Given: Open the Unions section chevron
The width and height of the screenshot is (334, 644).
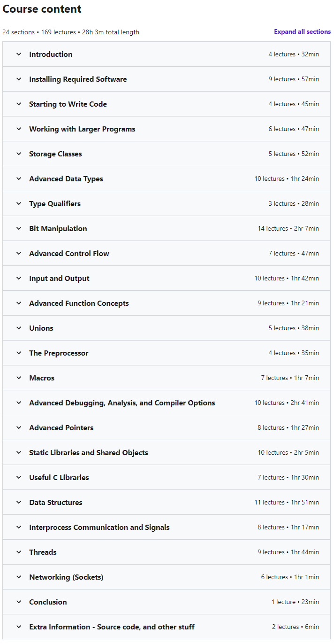Looking at the screenshot, I should (19, 328).
